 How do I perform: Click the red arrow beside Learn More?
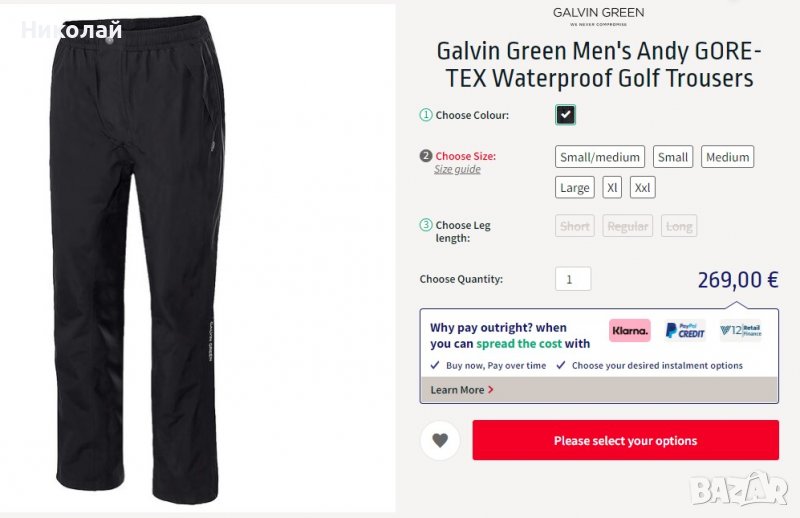[x=491, y=389]
